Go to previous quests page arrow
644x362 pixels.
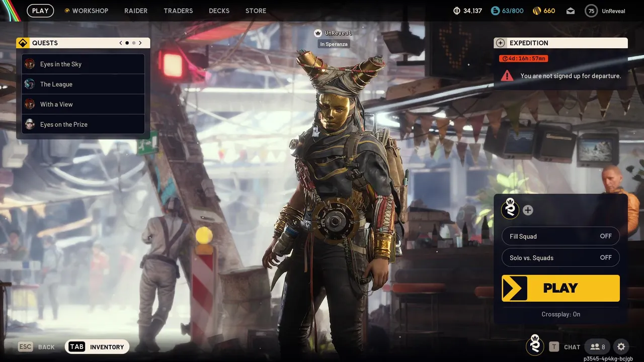121,43
